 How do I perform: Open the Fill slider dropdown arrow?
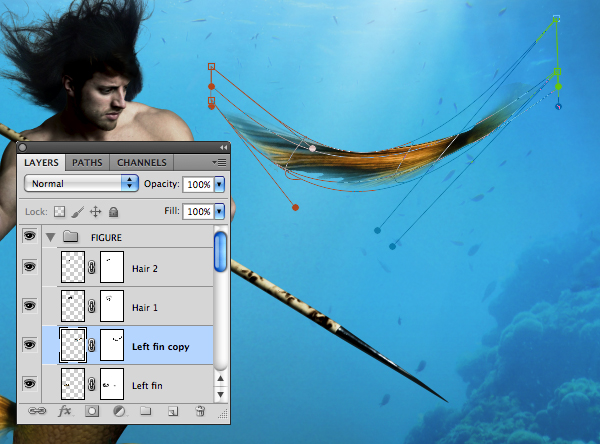tap(219, 211)
